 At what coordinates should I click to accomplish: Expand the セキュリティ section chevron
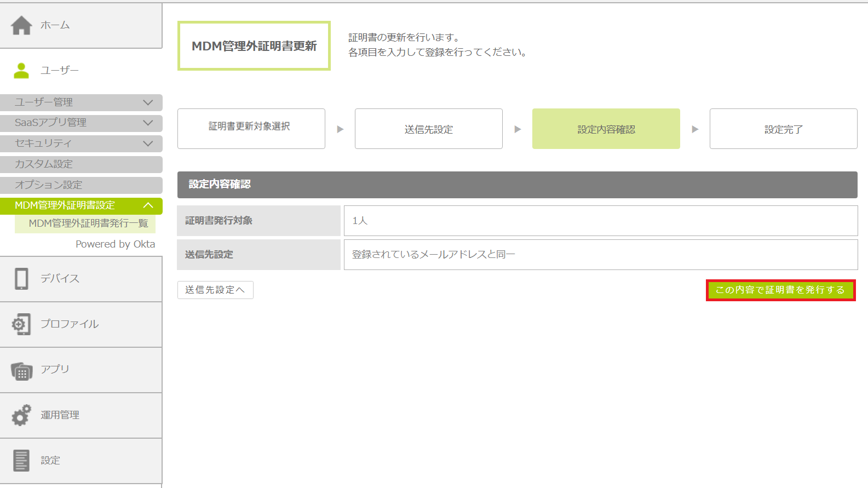point(148,143)
